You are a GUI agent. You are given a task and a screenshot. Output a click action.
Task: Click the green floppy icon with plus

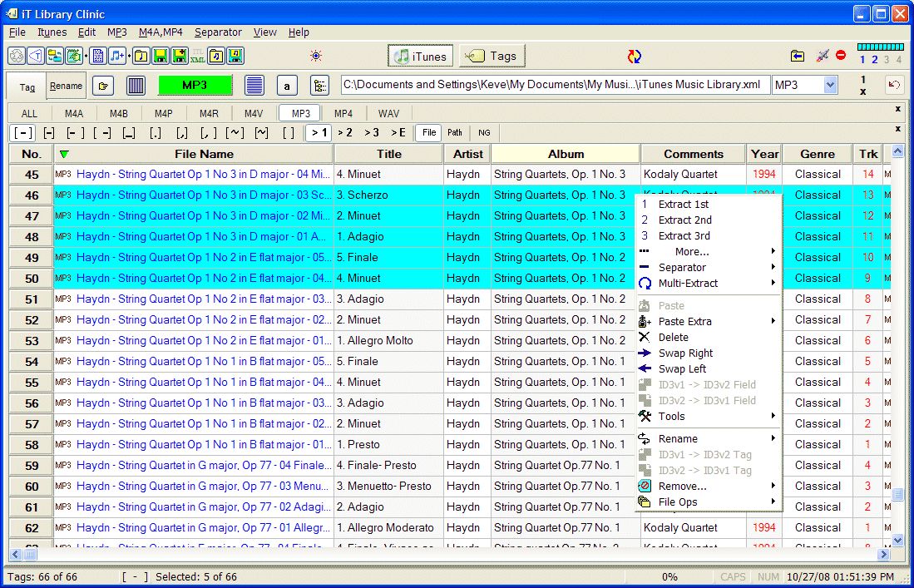pos(179,56)
